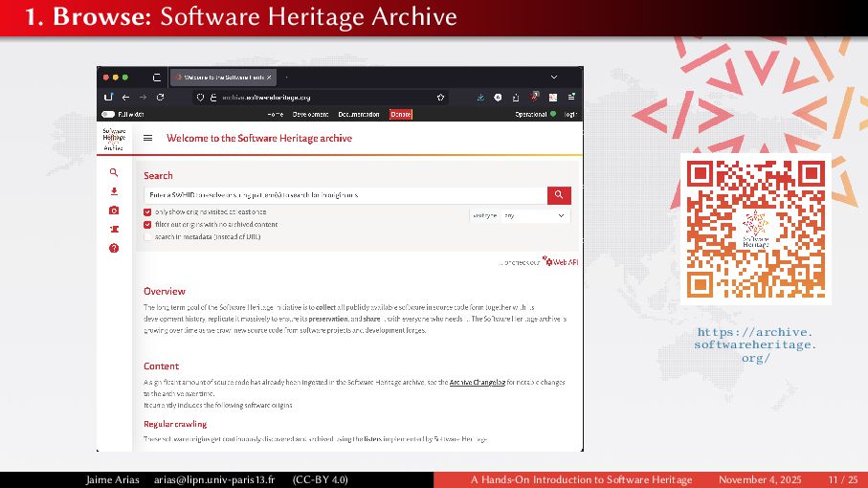Click the shield tracking protection icon
Image resolution: width=868 pixels, height=488 pixels.
[x=200, y=98]
